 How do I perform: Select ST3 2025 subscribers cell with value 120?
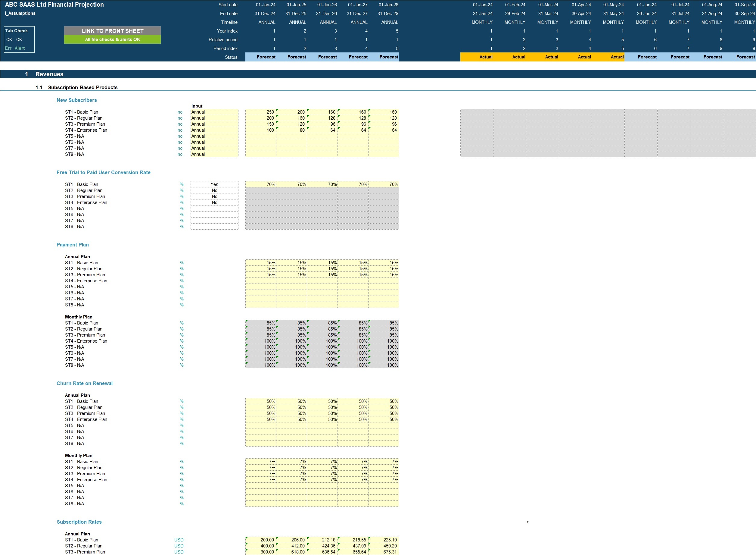292,124
